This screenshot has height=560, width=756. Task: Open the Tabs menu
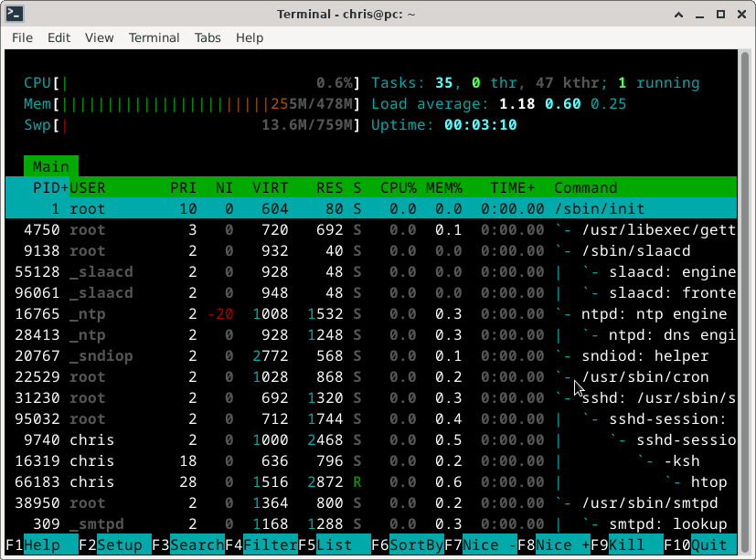tap(208, 37)
